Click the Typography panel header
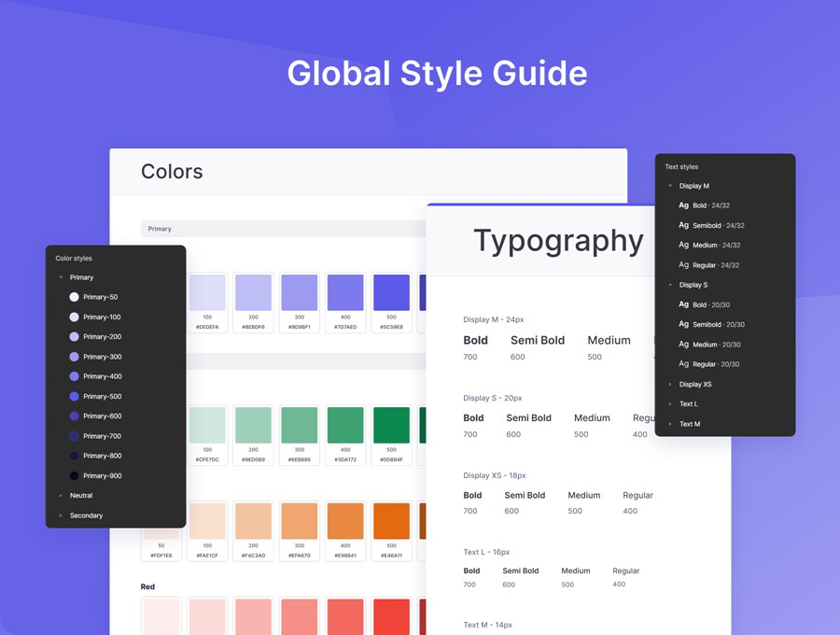 tap(557, 240)
